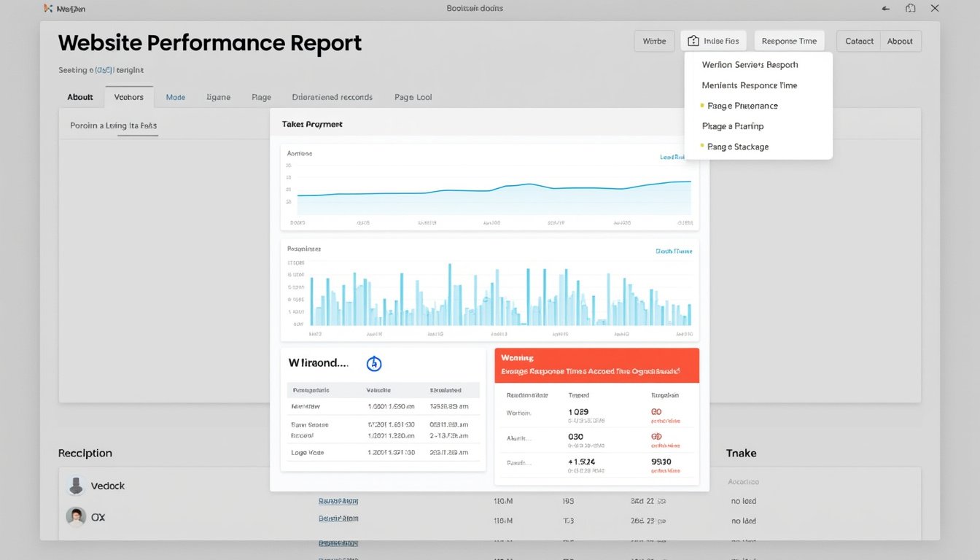This screenshot has width=980, height=560.
Task: Switch to the Abouit tab
Action: pyautogui.click(x=80, y=97)
